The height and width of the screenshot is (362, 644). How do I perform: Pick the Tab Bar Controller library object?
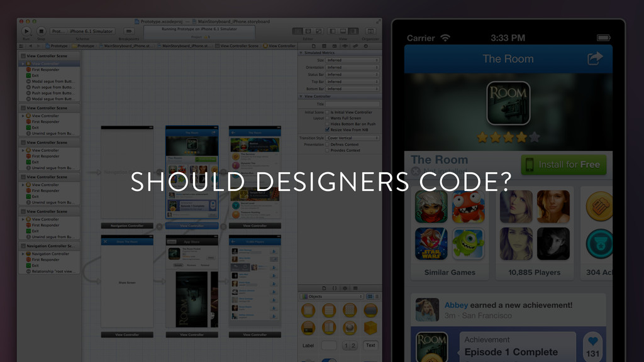[x=308, y=328]
